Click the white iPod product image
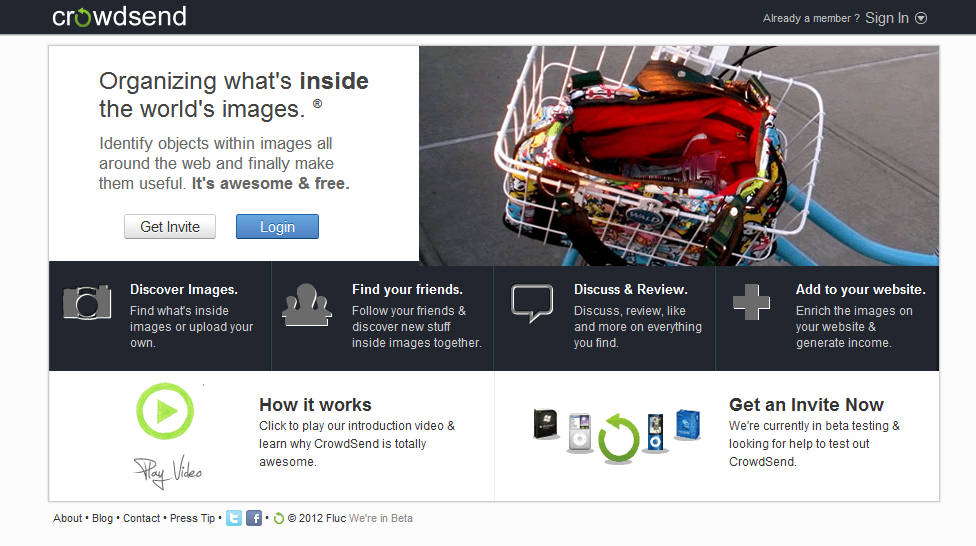The height and width of the screenshot is (546, 976). tap(580, 432)
